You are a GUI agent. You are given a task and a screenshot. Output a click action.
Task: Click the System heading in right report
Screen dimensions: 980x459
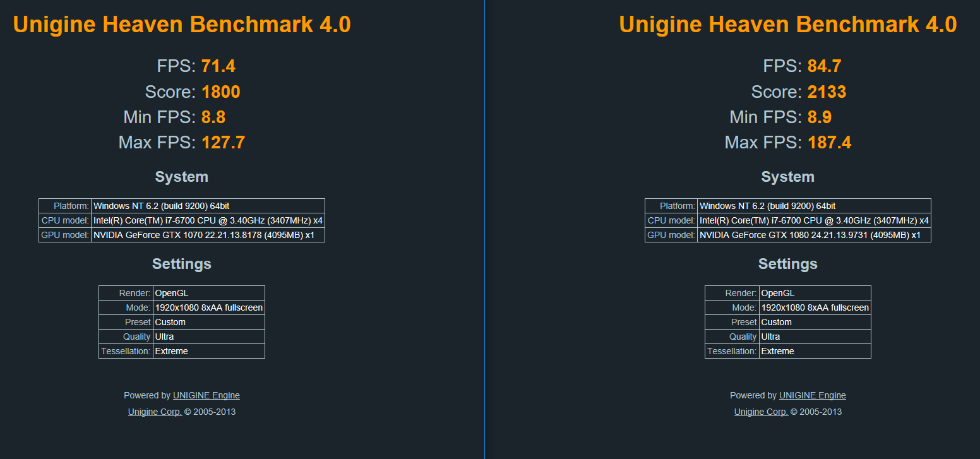click(788, 177)
